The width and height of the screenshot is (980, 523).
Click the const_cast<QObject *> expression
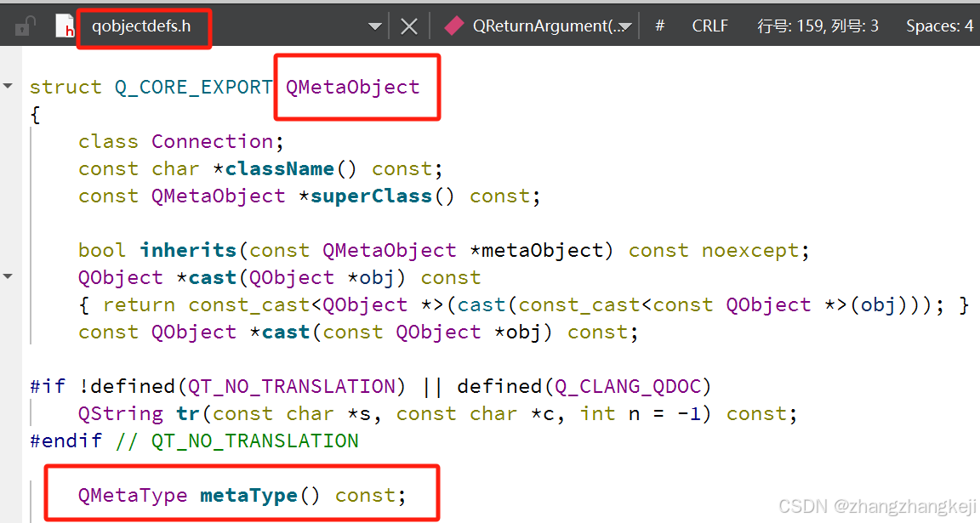click(316, 305)
